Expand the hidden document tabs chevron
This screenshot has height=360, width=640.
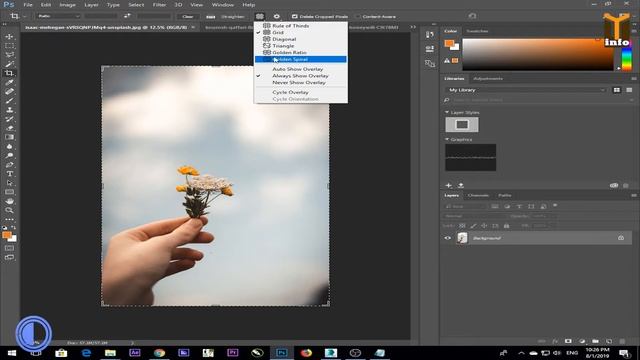pyautogui.click(x=413, y=27)
